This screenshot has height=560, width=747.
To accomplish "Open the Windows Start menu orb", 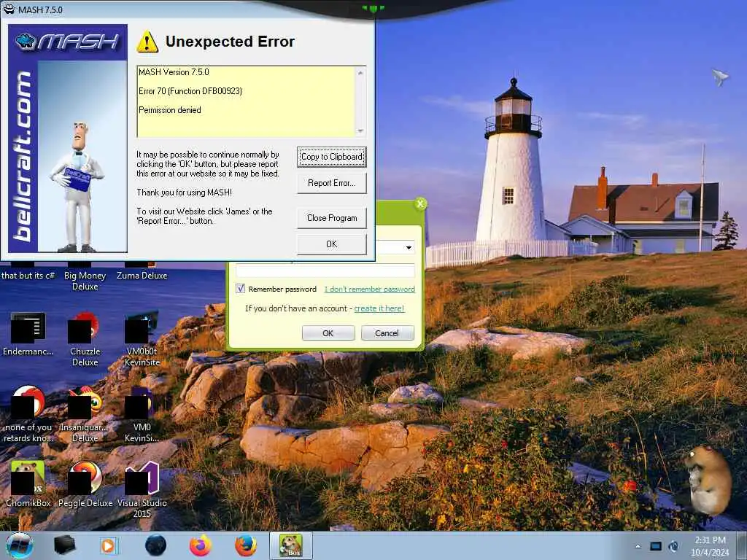I will coord(20,545).
